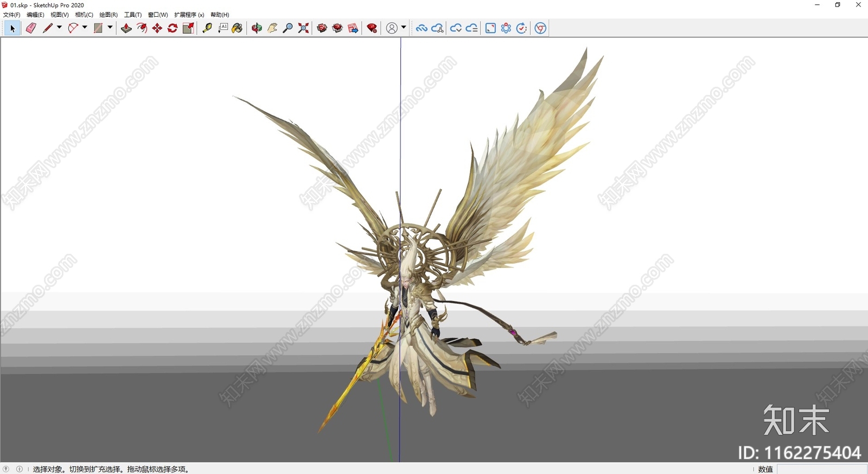Open the 相机(C) menu
Screen dimensions: 868x474
84,15
